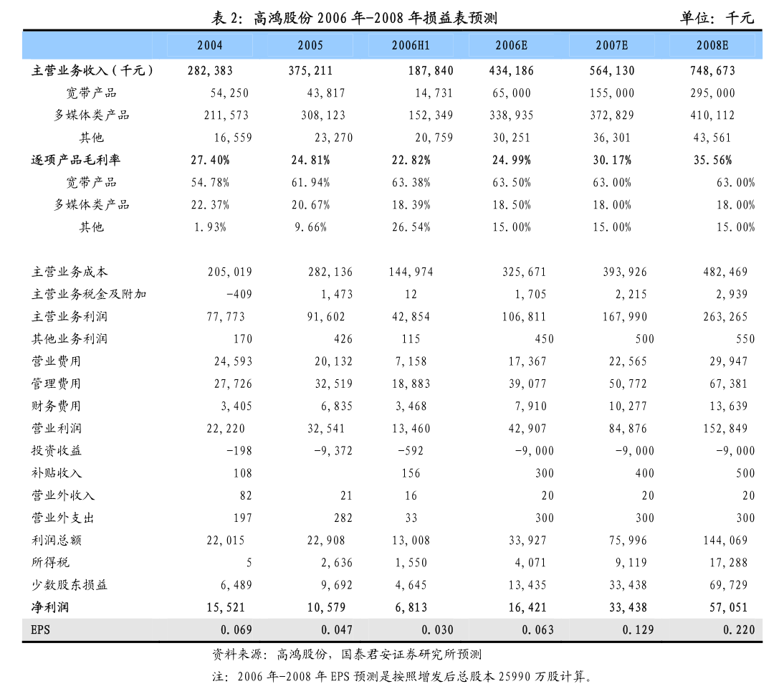Click the black margin above the blue header
Image resolution: width=784 pixels, height=694 pixels.
(392, 14)
